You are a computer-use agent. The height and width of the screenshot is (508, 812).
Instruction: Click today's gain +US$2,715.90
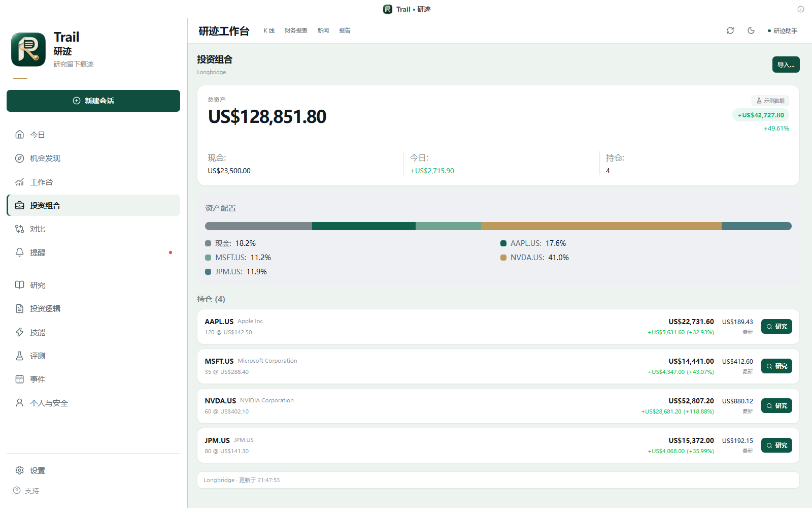click(x=432, y=171)
